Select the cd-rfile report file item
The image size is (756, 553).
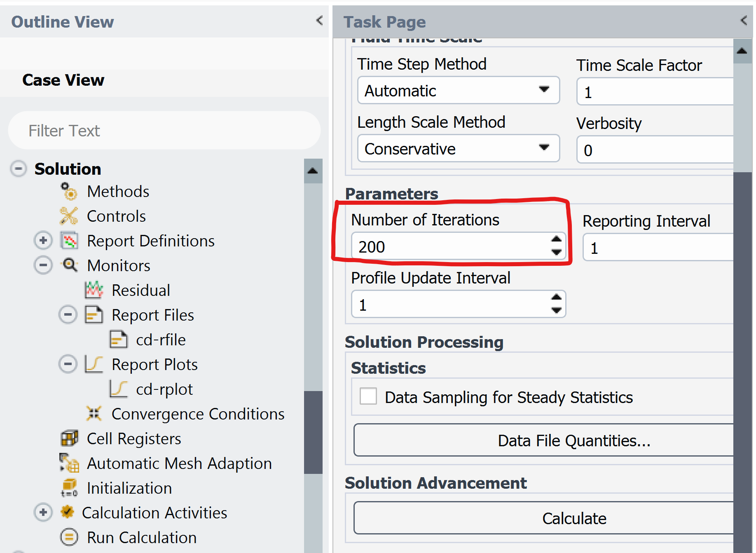161,340
